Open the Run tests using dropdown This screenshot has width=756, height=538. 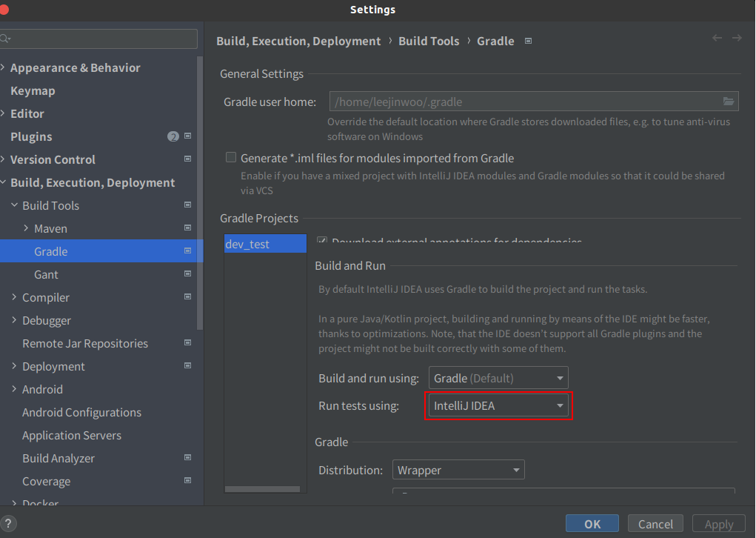click(x=498, y=406)
